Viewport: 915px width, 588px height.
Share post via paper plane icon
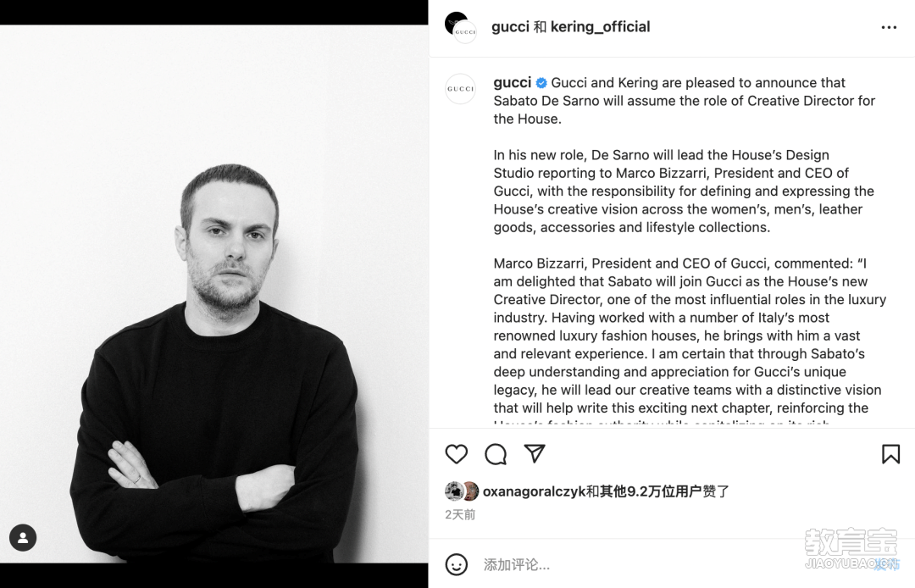click(x=535, y=453)
